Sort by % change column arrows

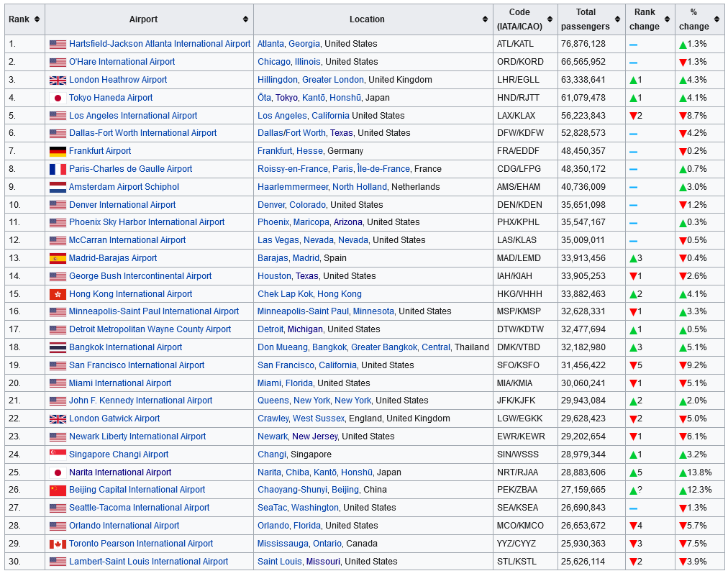(x=717, y=19)
